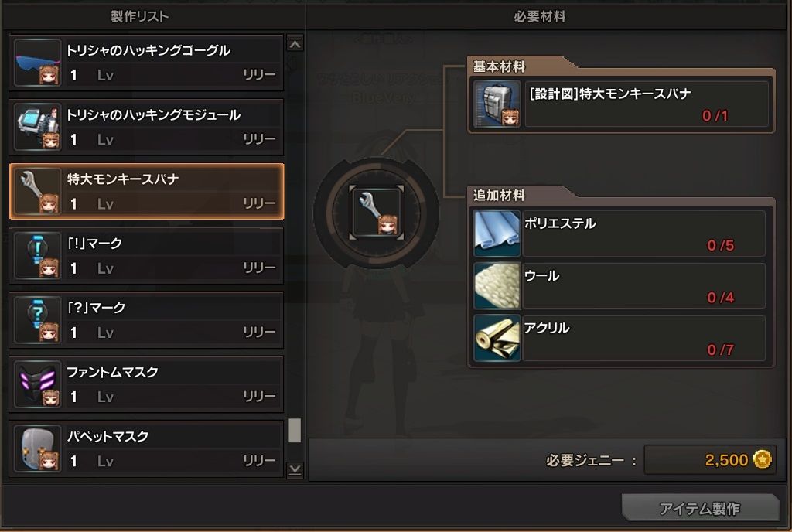792x532 pixels.
Task: Click the アクリル material icon
Action: coord(497,338)
